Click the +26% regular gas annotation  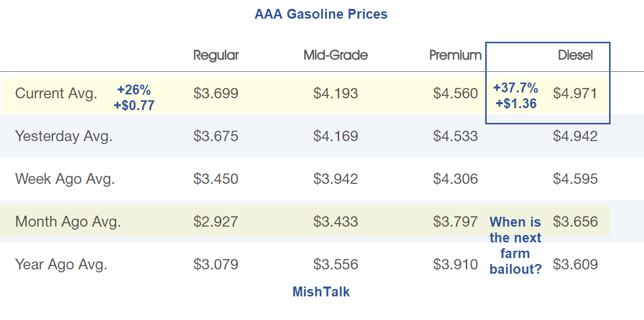pyautogui.click(x=134, y=90)
